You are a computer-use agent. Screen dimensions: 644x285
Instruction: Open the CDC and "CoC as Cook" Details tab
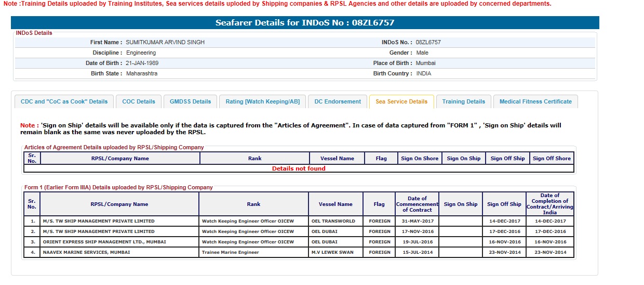point(64,101)
